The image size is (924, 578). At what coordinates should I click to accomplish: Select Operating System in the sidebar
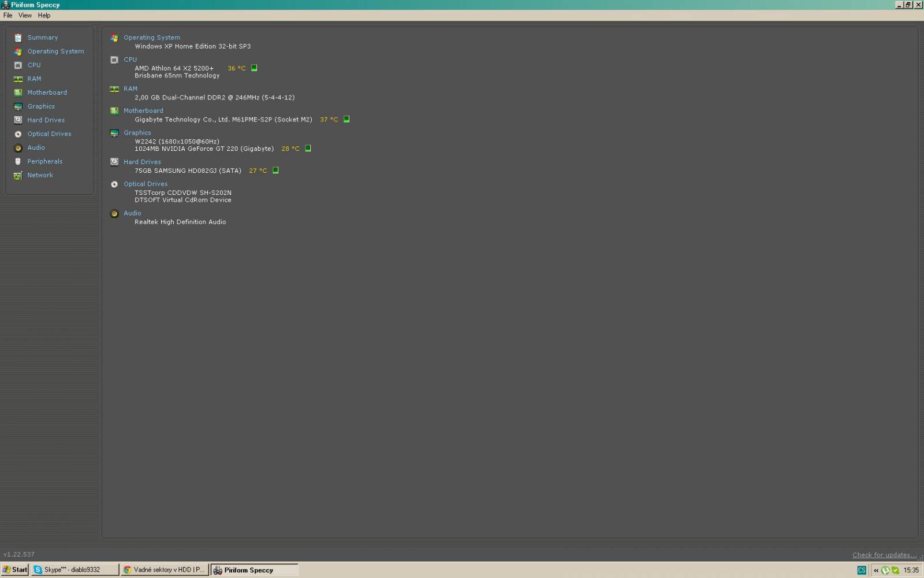[x=55, y=51]
